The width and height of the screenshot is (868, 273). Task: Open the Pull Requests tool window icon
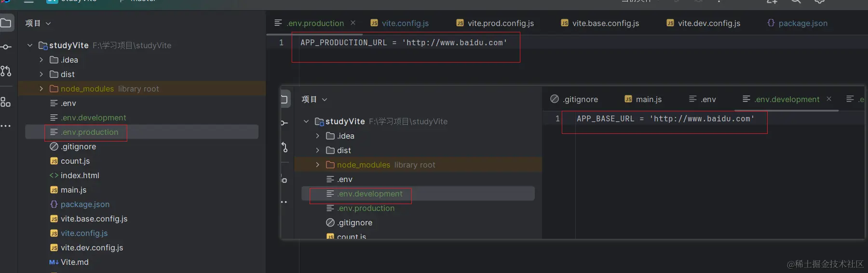(6, 71)
